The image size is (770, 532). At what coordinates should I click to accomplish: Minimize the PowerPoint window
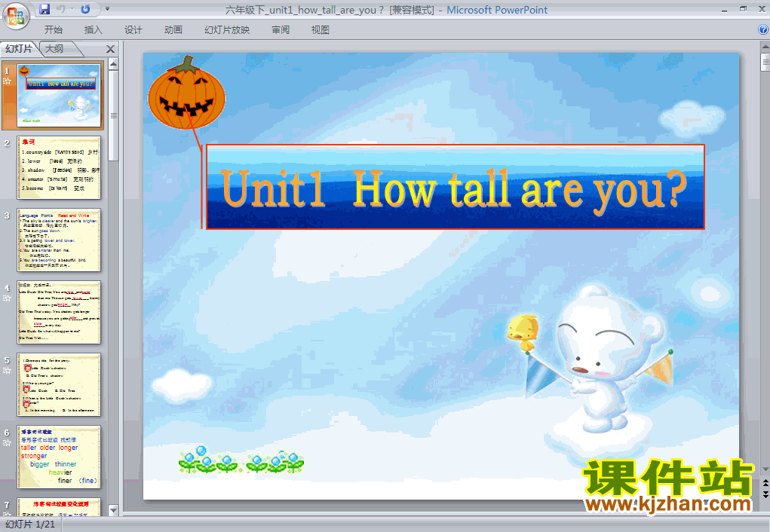coord(724,10)
